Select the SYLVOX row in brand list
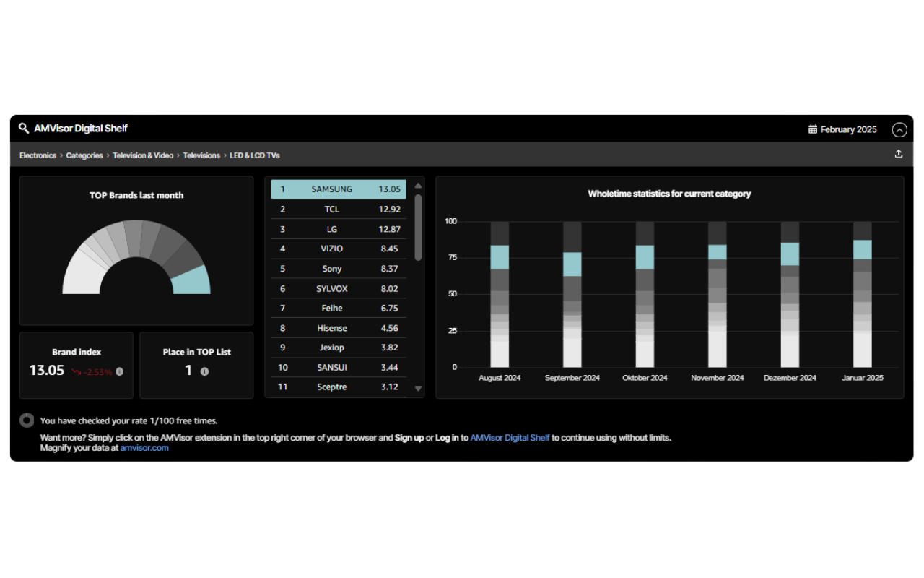Image resolution: width=924 pixels, height=578 pixels. pos(339,289)
